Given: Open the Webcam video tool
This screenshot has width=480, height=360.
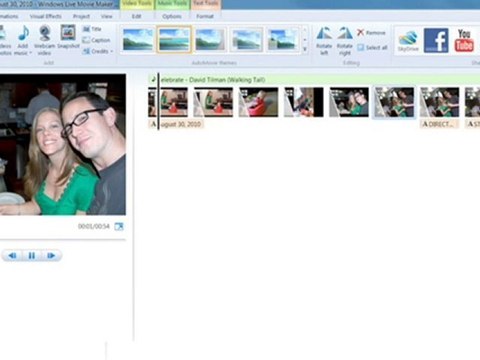Looking at the screenshot, I should (44, 40).
